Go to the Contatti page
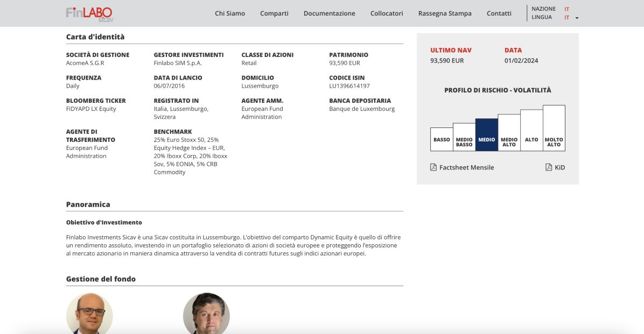Screen dimensions: 644x334 coord(499,13)
